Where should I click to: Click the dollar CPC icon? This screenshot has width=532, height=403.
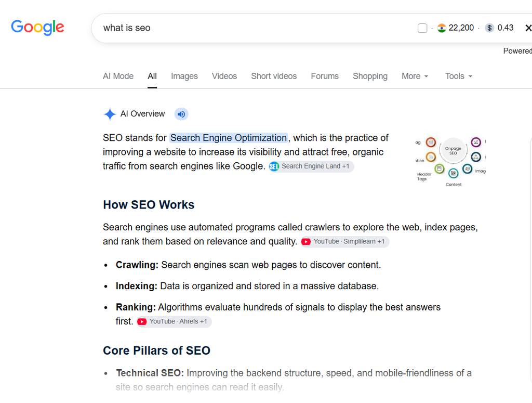489,28
